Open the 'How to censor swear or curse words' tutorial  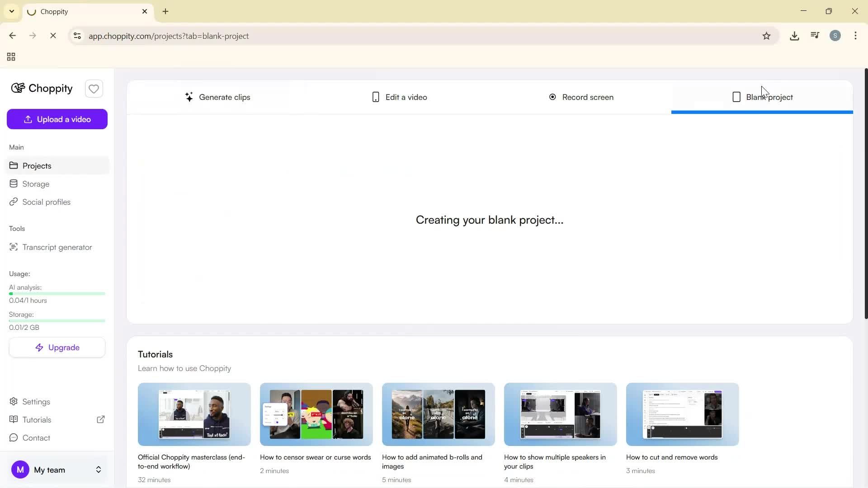click(316, 414)
